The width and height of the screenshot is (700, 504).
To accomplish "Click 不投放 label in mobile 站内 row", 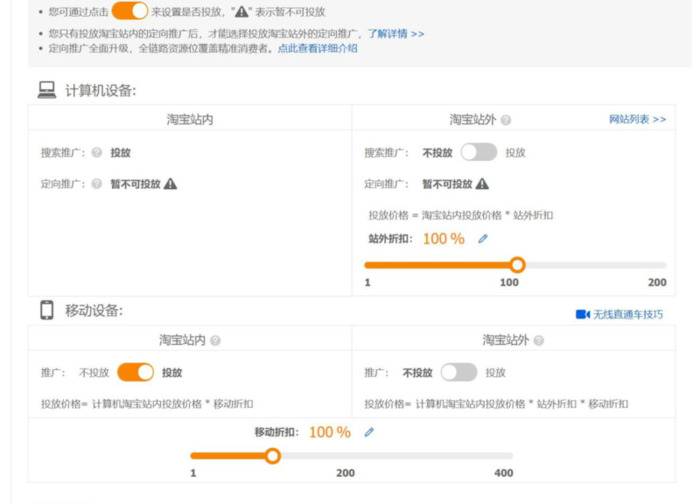I will 94,373.
